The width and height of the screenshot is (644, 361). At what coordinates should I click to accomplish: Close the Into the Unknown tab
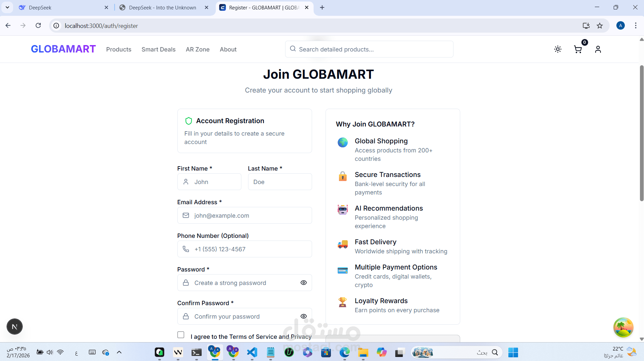[x=207, y=7]
